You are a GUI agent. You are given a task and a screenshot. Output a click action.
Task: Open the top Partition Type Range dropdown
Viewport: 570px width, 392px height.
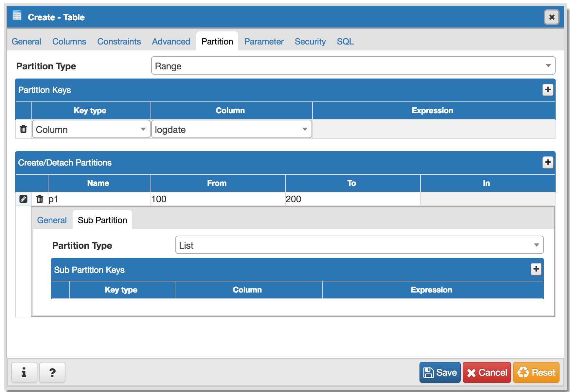(x=353, y=66)
